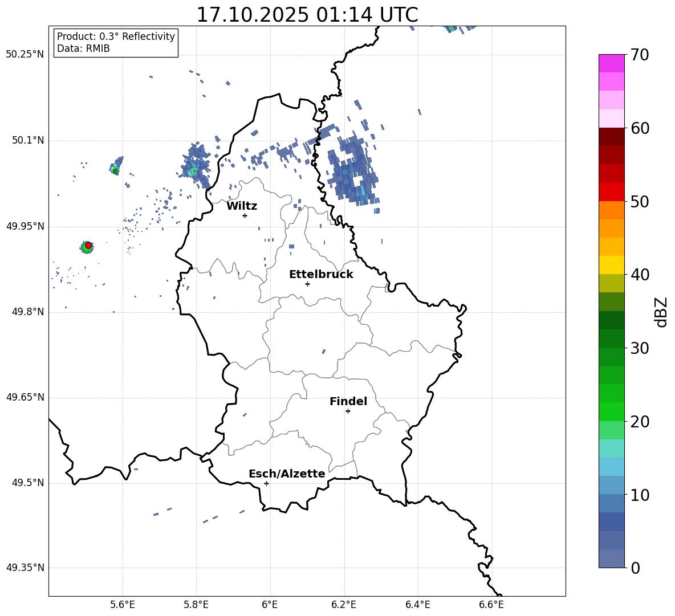This screenshot has width=675, height=616.
Task: Click the dark maroon colorbar segment below 60
Action: point(611,137)
